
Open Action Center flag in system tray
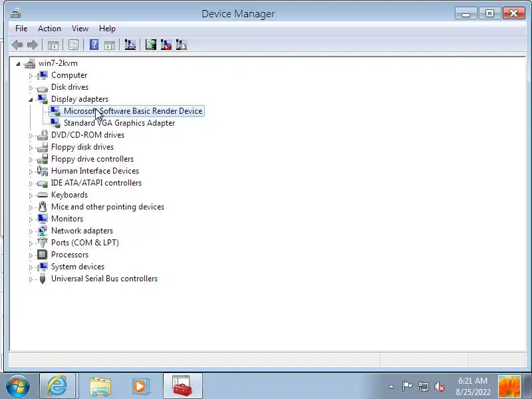pyautogui.click(x=407, y=386)
